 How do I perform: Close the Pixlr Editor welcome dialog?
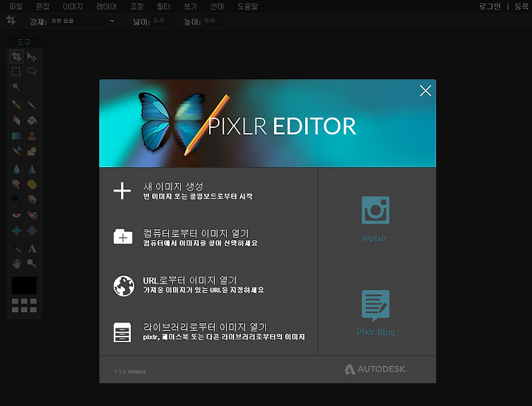(x=425, y=91)
